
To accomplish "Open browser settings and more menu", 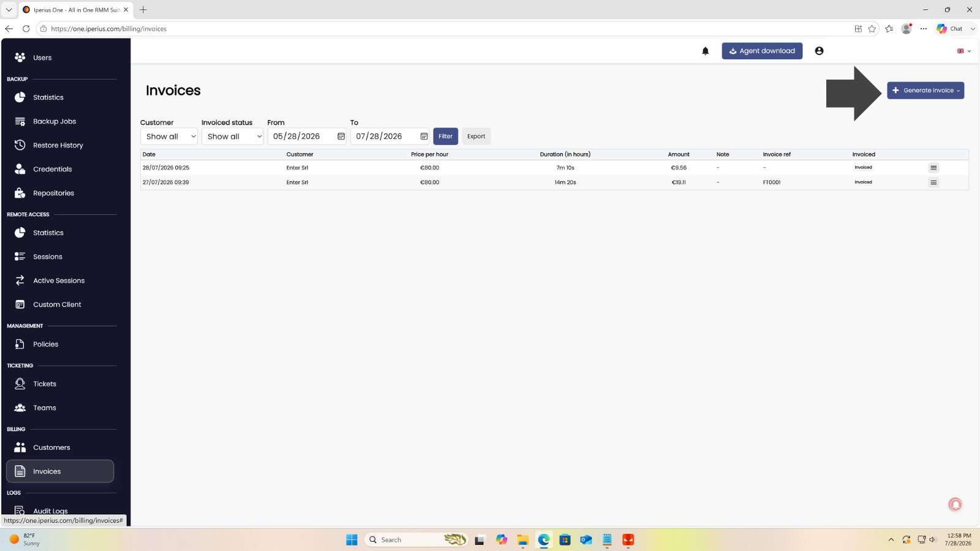I will coord(924,29).
